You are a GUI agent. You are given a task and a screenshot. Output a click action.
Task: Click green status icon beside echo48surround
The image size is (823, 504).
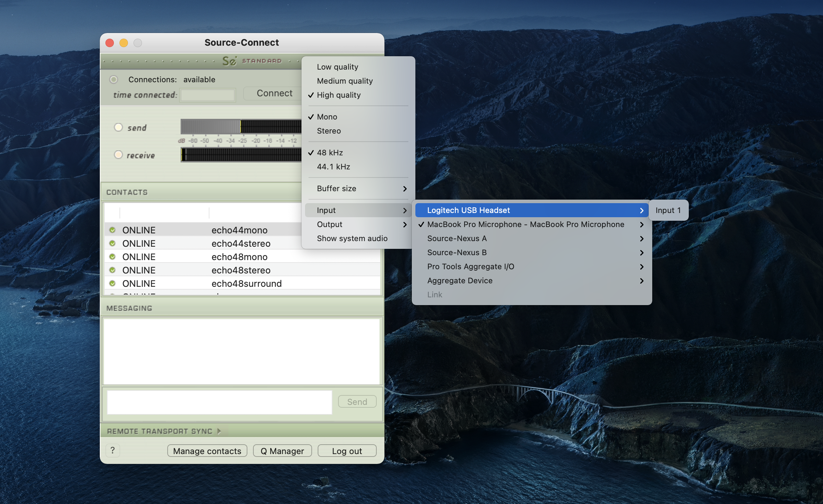(x=112, y=283)
